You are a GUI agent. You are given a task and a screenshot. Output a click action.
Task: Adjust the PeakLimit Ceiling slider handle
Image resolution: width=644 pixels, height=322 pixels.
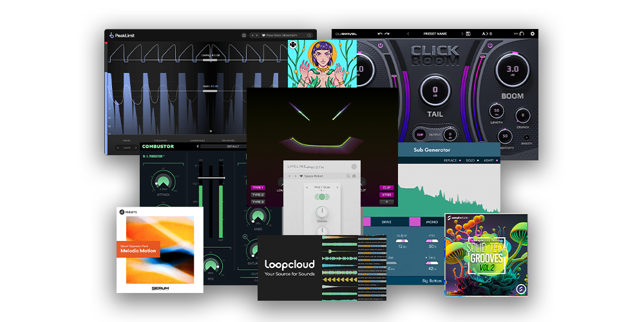click(x=210, y=60)
